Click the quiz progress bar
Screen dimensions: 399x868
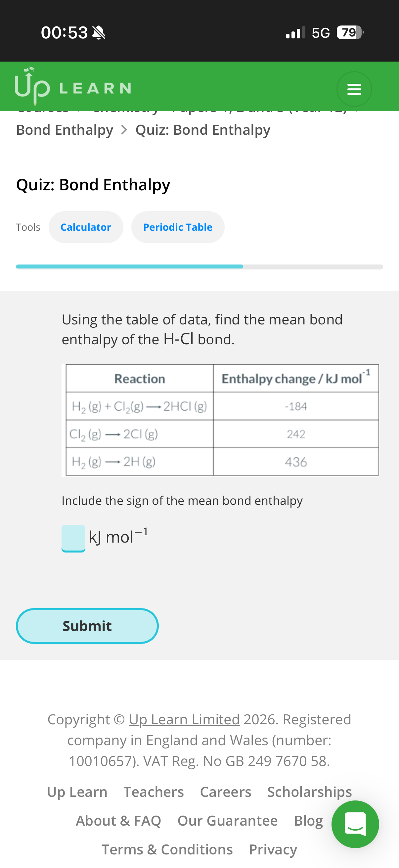(199, 267)
